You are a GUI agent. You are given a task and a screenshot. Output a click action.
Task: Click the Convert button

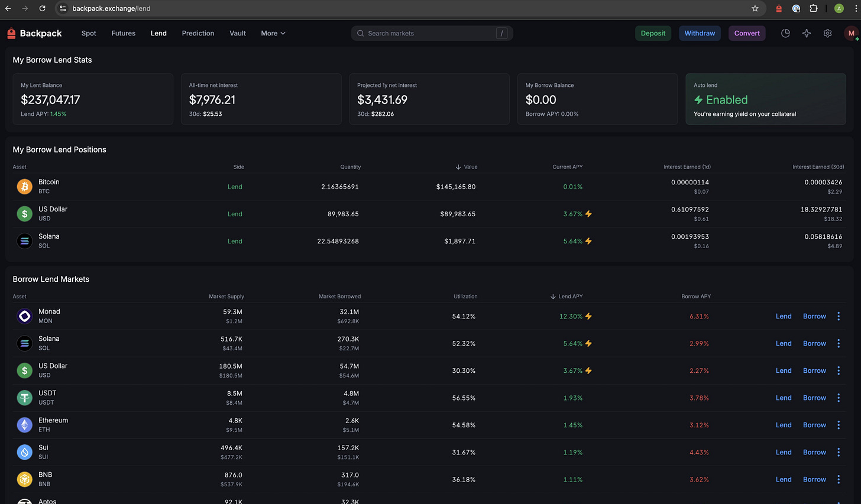(x=747, y=33)
